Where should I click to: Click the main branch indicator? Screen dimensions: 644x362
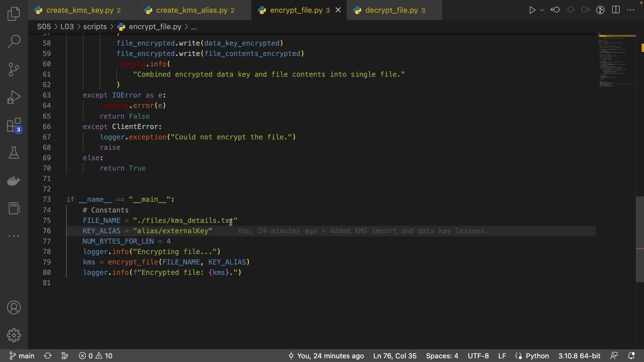coord(22,356)
